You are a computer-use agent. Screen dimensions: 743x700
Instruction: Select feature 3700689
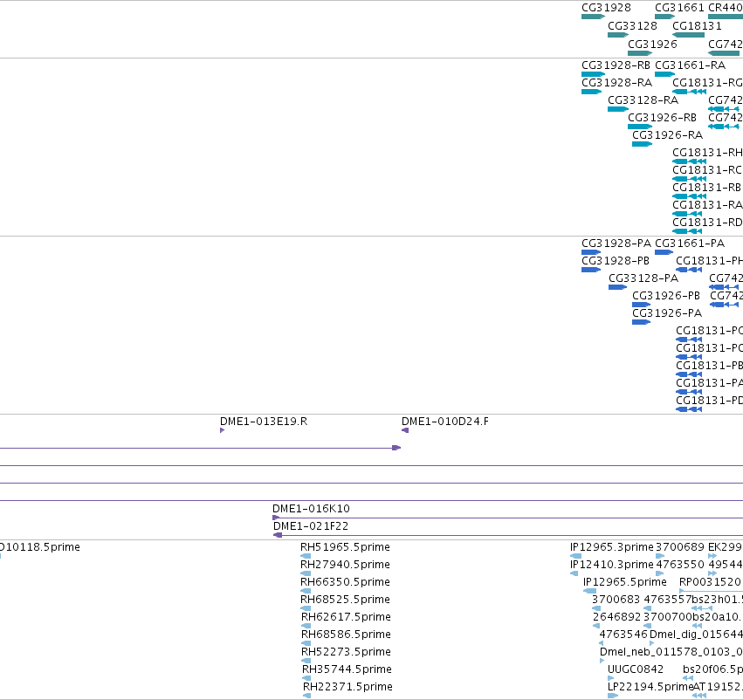[660, 556]
